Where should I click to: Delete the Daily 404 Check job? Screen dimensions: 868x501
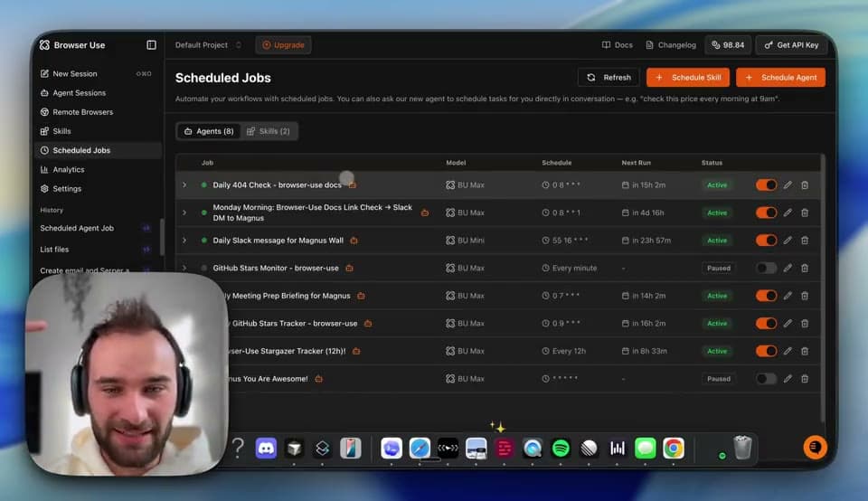(x=805, y=184)
